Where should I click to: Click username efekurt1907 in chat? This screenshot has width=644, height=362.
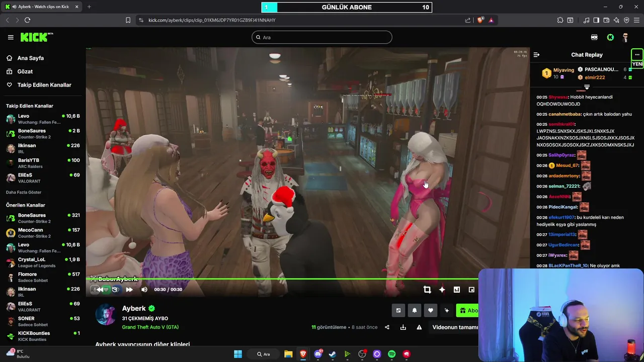point(561,218)
